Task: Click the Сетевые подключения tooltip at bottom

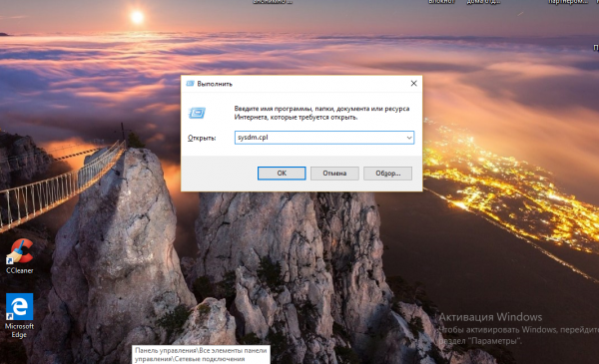Action: pos(201,355)
